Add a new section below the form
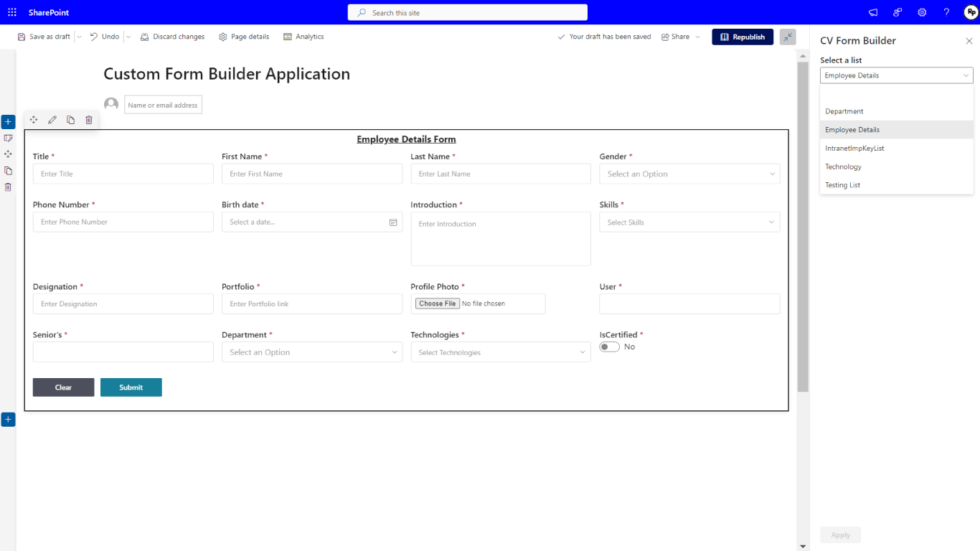 (8, 420)
